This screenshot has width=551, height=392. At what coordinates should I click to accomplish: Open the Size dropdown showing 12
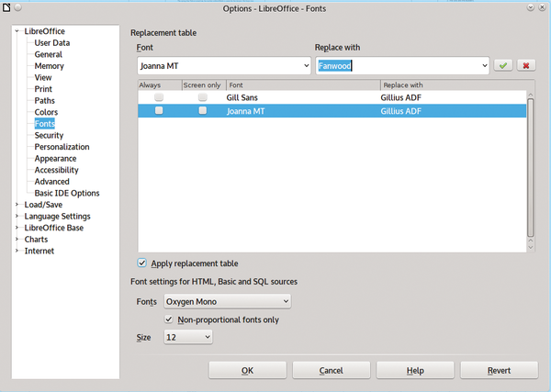pyautogui.click(x=188, y=337)
